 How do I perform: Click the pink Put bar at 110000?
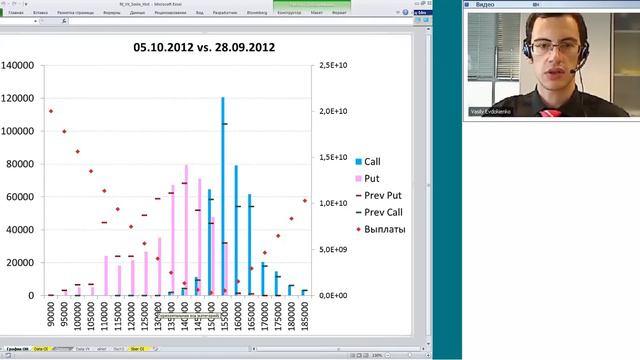pos(106,276)
